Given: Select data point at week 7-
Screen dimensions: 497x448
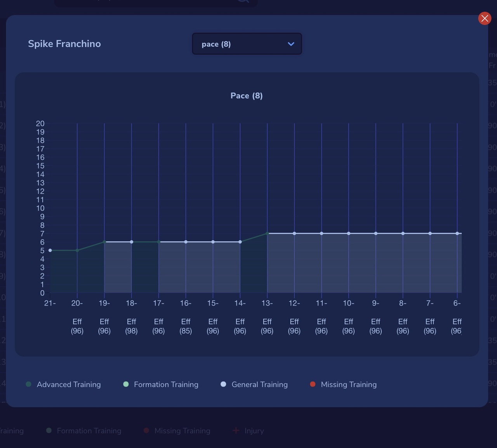Looking at the screenshot, I should pos(430,234).
